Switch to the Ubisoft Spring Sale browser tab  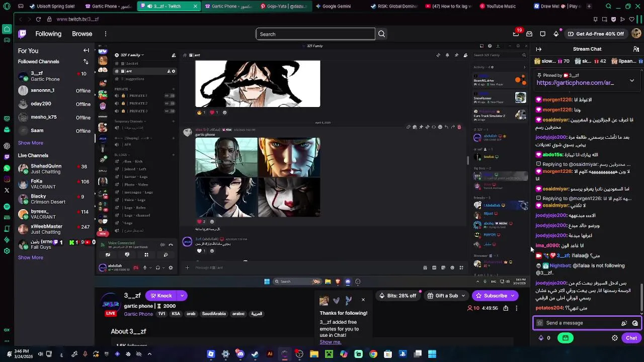click(52, 7)
